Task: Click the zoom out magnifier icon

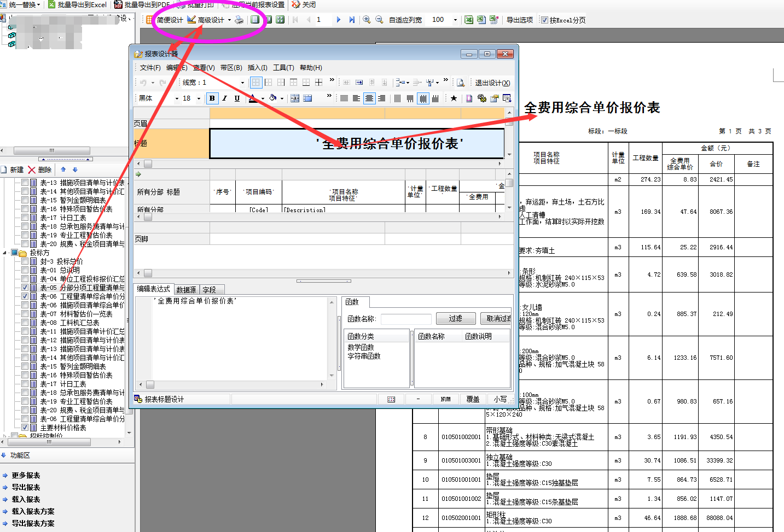Action: 379,20
